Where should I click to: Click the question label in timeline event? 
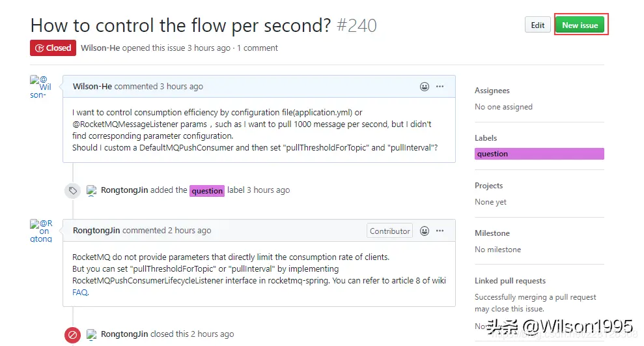[207, 190]
